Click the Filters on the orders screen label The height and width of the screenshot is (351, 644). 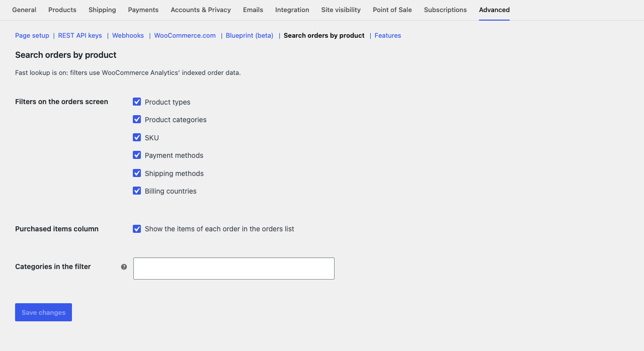61,102
